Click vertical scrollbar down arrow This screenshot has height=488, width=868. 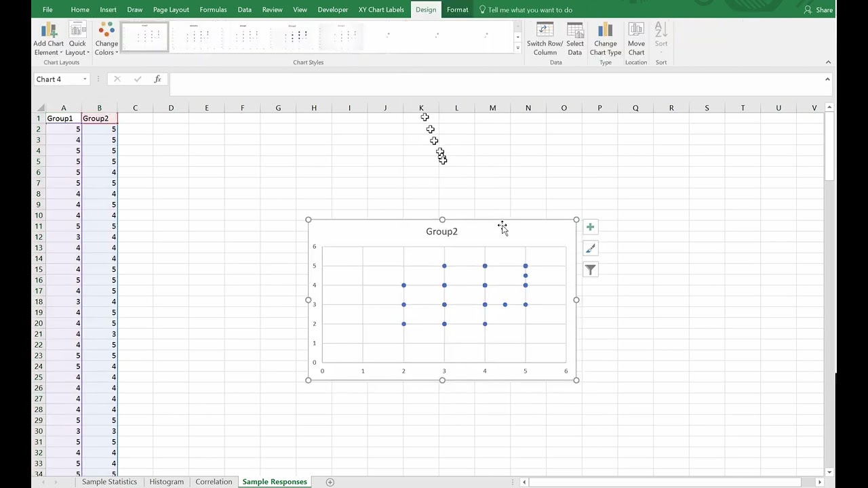pyautogui.click(x=829, y=472)
